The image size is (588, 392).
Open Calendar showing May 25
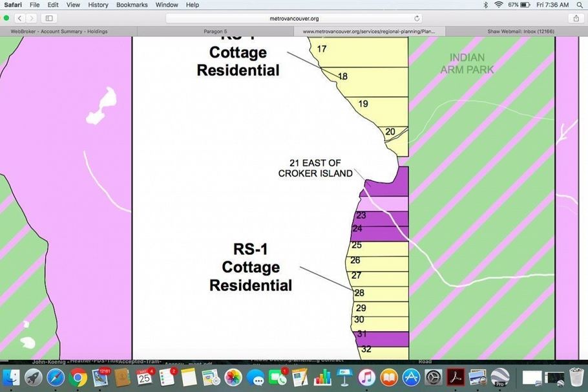pyautogui.click(x=143, y=378)
